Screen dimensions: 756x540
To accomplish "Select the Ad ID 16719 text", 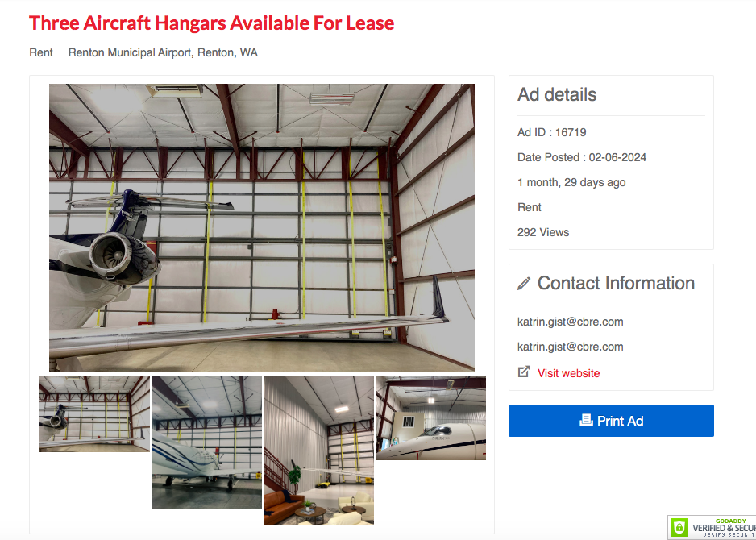I will tap(551, 132).
